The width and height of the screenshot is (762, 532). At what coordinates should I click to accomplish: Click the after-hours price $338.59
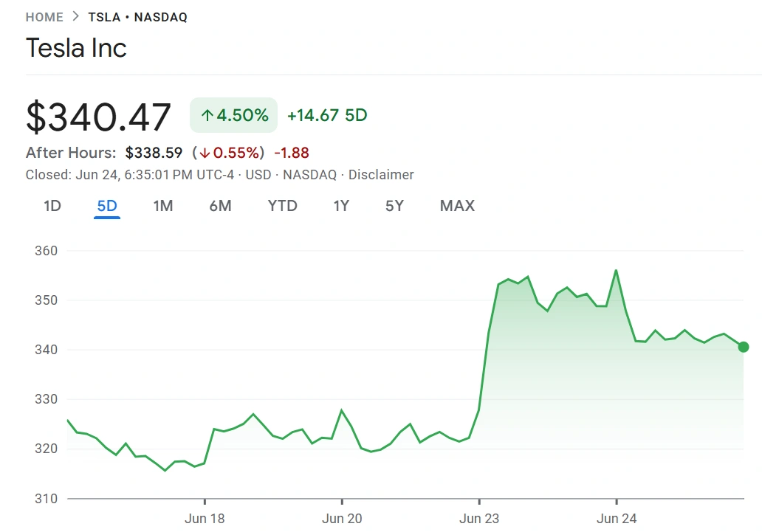coord(154,153)
